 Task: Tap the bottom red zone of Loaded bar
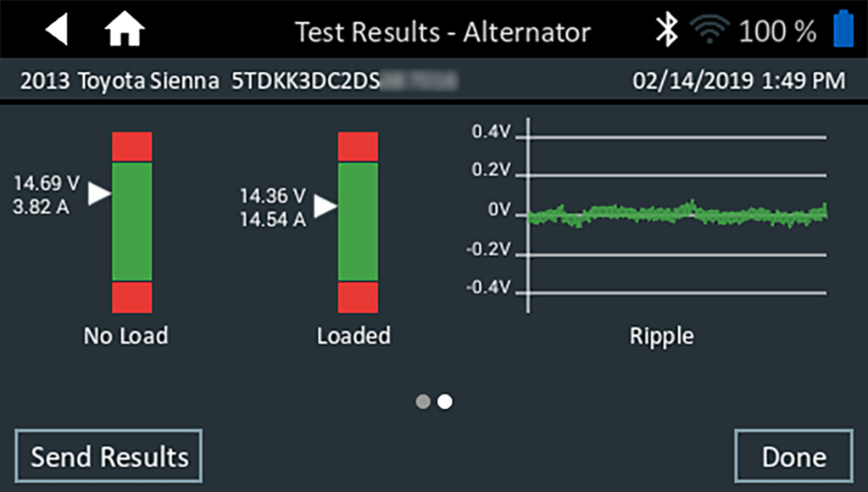click(x=358, y=297)
